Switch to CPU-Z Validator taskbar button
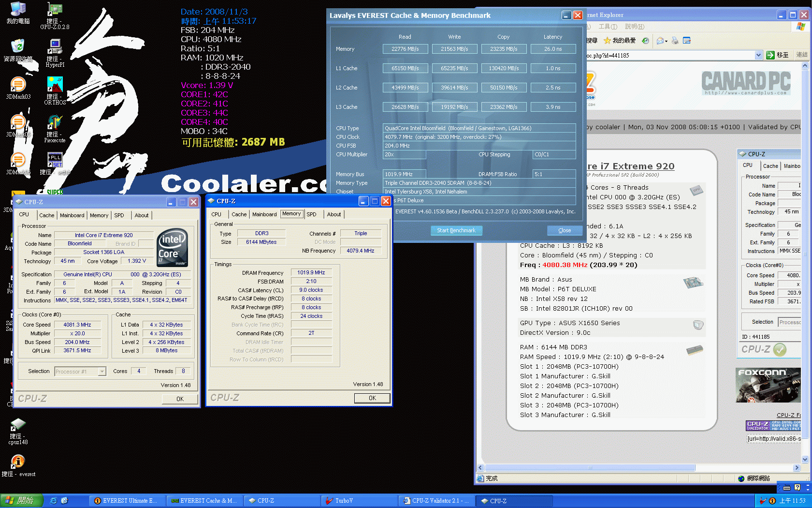The image size is (812, 508). coord(437,501)
